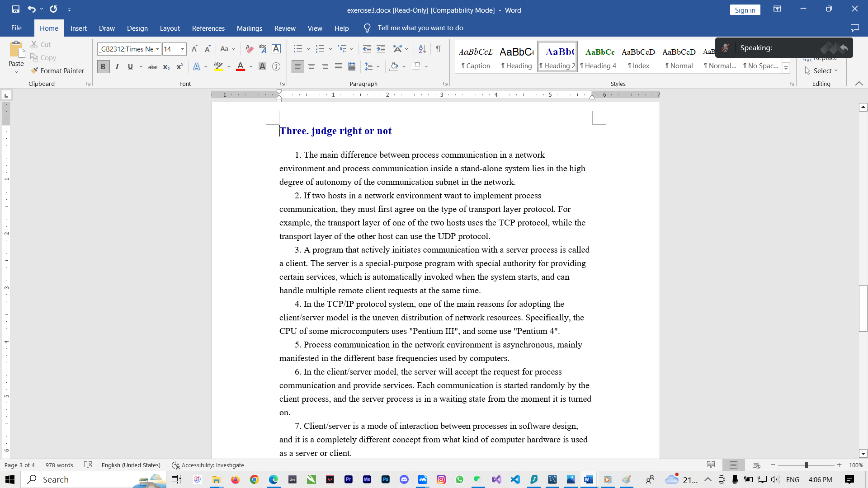
Task: Toggle Bold formatting
Action: (x=103, y=66)
